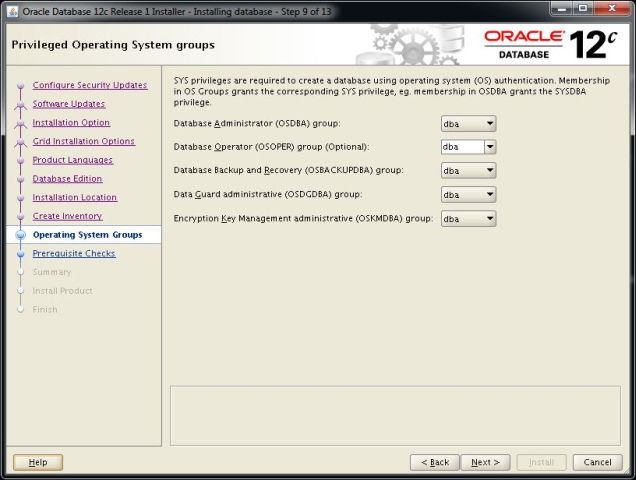
Task: Click the Database Administrator (OSDBA) group label
Action: click(257, 123)
